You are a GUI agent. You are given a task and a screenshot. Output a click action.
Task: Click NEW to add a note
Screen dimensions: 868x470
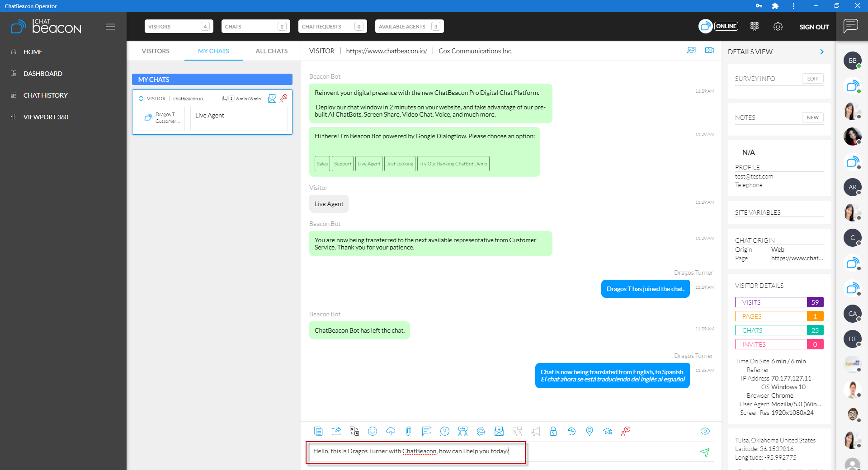coord(812,117)
